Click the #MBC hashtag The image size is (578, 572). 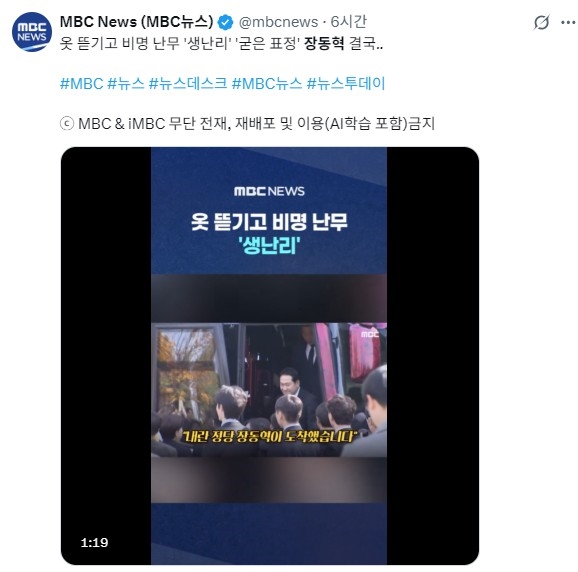point(81,84)
